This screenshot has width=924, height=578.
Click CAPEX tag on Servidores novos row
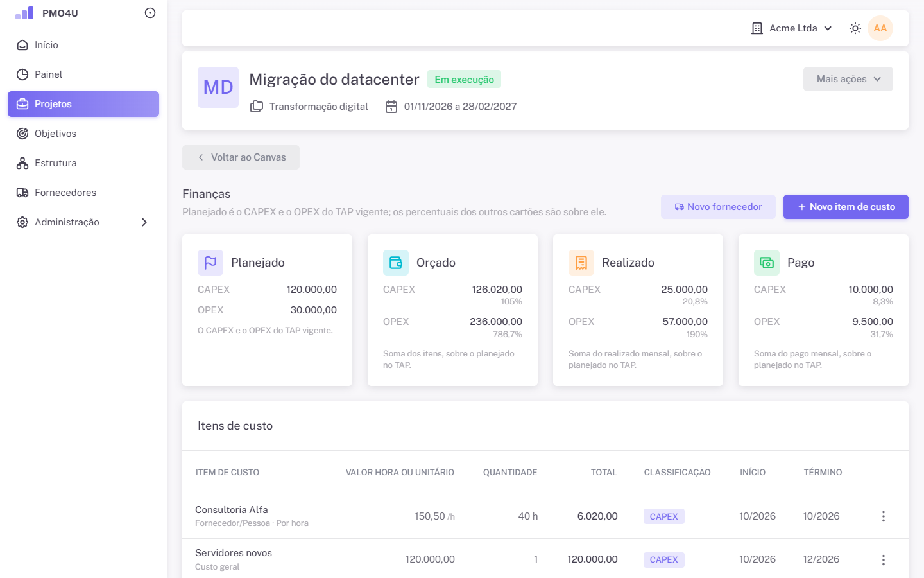click(x=664, y=560)
